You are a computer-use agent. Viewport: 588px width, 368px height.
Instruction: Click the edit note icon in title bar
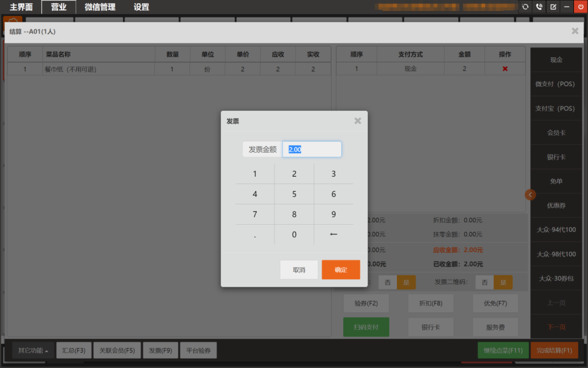(553, 7)
